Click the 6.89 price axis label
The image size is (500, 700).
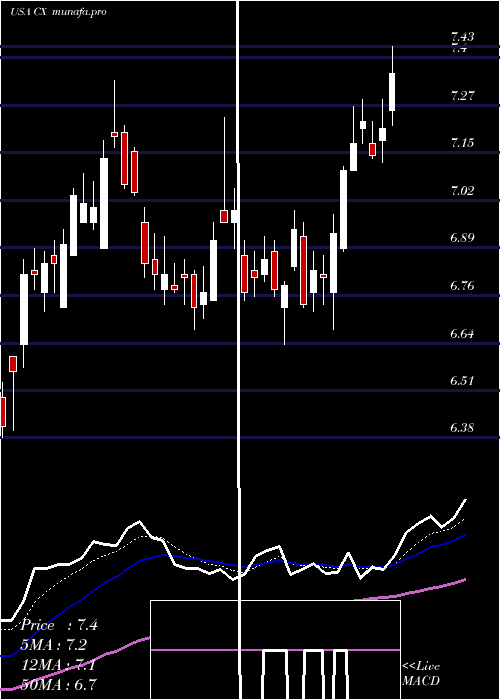click(462, 238)
